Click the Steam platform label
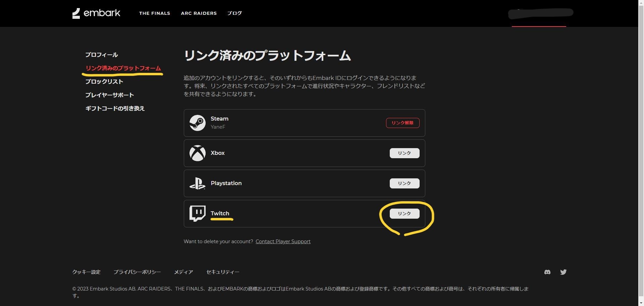The height and width of the screenshot is (306, 644). tap(220, 119)
